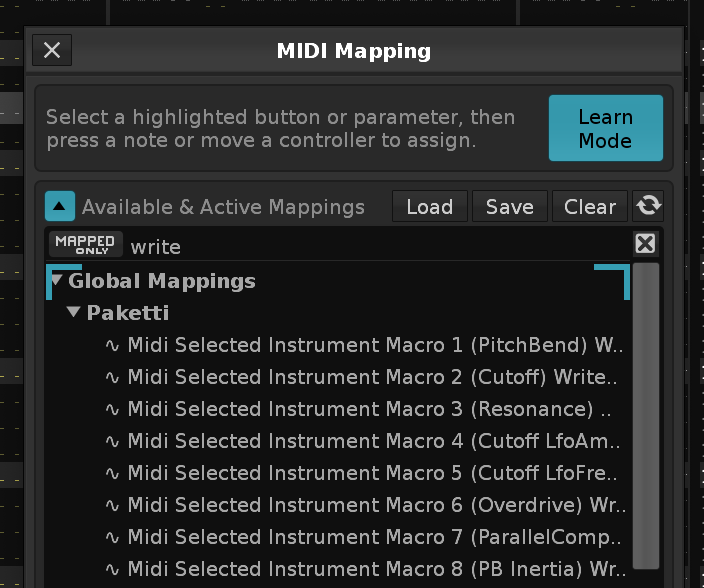Click the refresh mappings icon
The width and height of the screenshot is (704, 588).
click(648, 206)
